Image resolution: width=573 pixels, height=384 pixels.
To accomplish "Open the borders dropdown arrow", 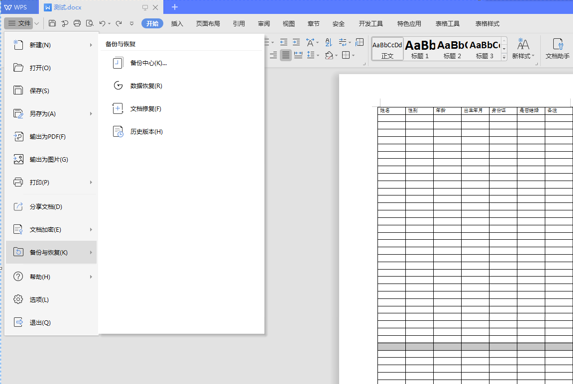I will [x=353, y=56].
